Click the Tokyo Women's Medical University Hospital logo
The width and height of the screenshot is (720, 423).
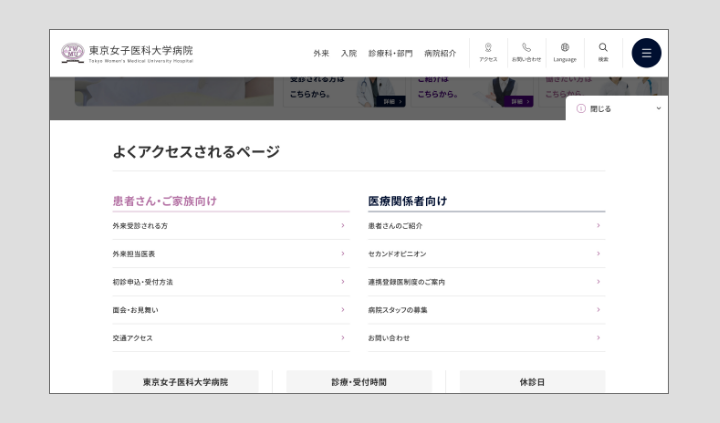pos(127,53)
